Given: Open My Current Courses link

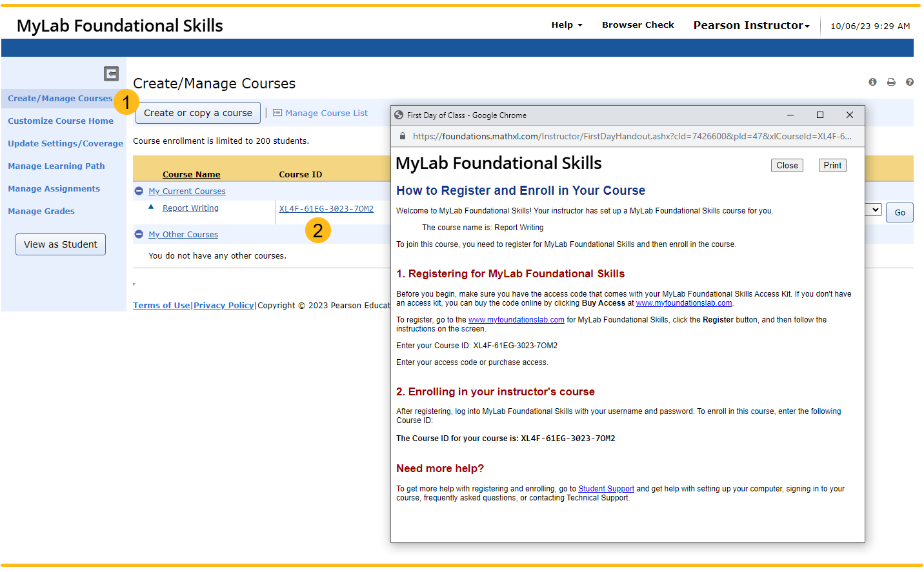Looking at the screenshot, I should (x=187, y=191).
